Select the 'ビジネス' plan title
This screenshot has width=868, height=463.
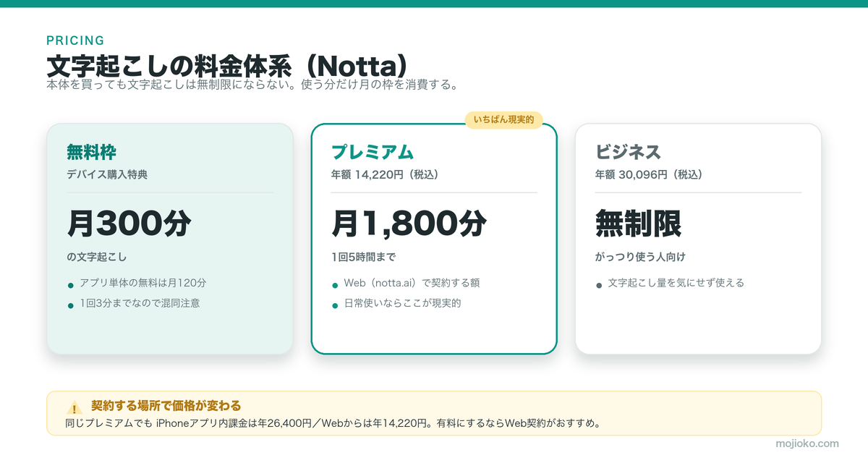(628, 152)
